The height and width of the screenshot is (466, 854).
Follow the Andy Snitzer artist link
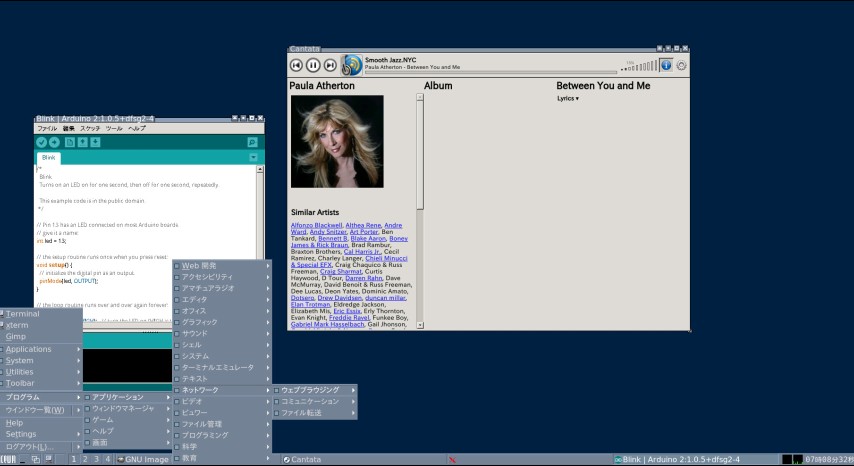coord(328,232)
